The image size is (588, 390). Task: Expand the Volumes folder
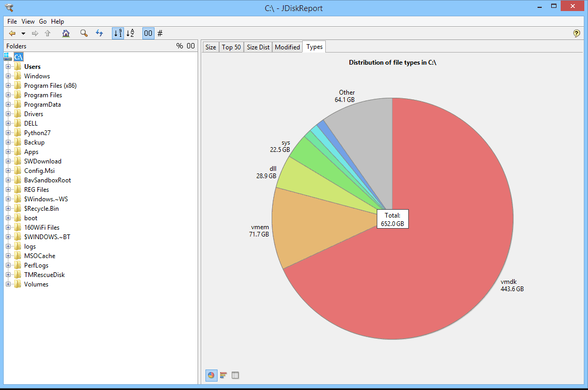[x=8, y=284]
